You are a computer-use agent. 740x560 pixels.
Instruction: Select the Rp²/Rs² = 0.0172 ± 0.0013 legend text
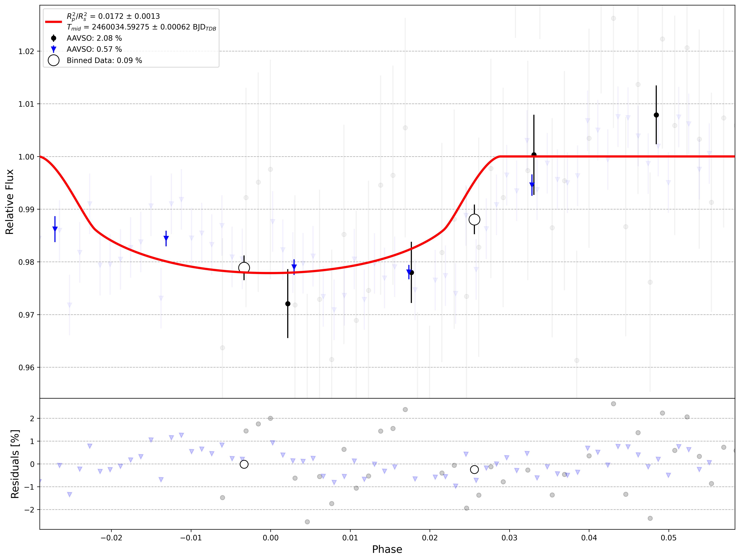click(x=113, y=16)
